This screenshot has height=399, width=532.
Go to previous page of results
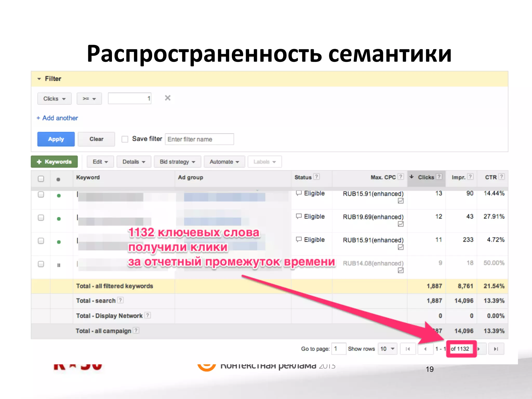[425, 349]
